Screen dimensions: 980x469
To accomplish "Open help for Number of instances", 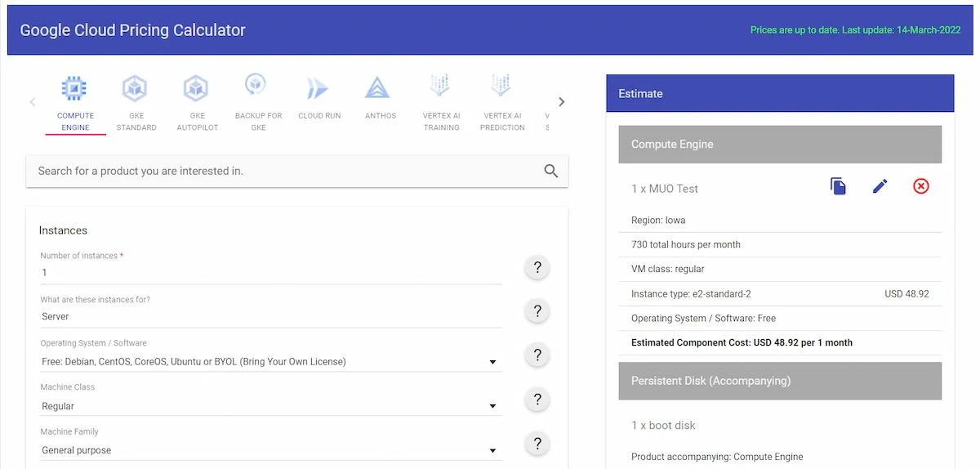I will (x=537, y=267).
